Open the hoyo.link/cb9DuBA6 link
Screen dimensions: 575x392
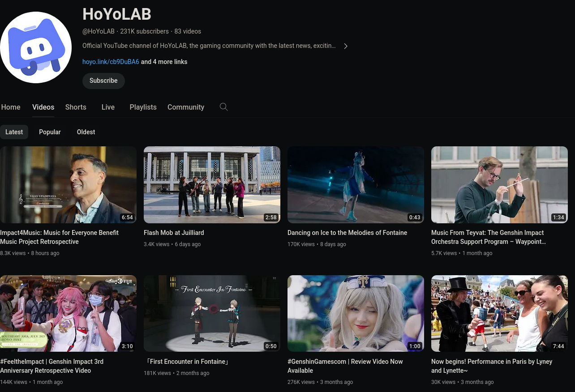pos(111,62)
